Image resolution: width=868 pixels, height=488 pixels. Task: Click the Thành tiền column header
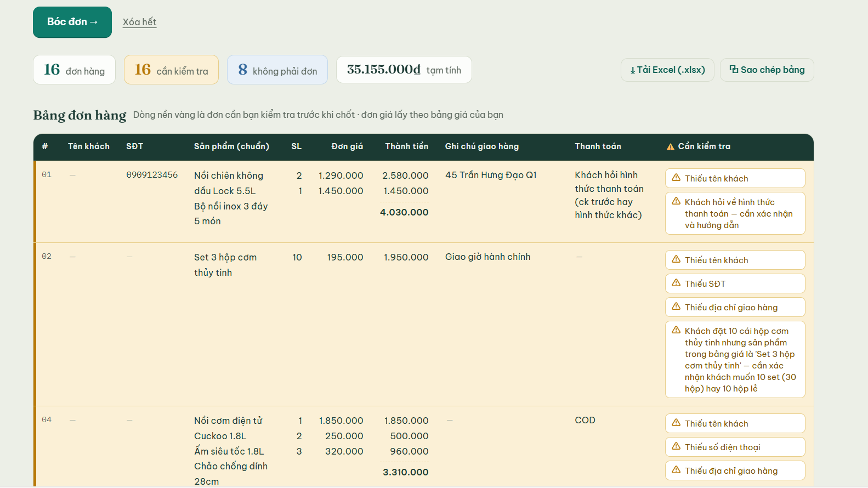point(406,146)
